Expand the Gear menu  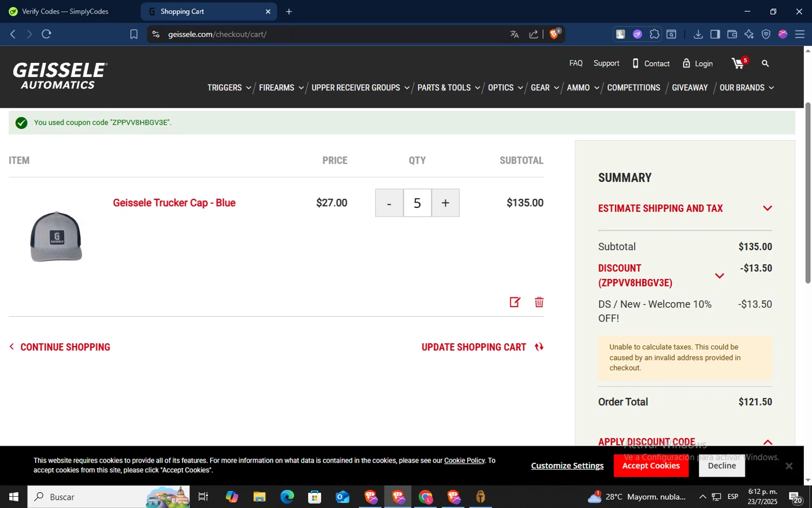(545, 88)
